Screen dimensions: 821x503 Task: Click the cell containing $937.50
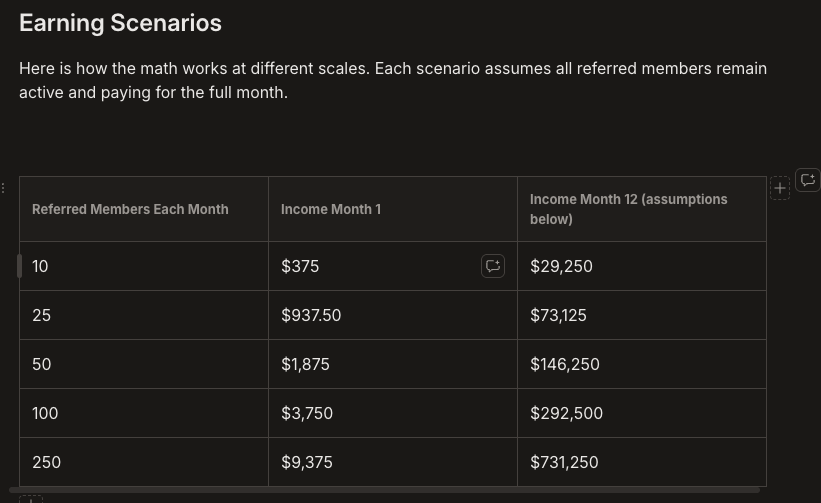393,315
